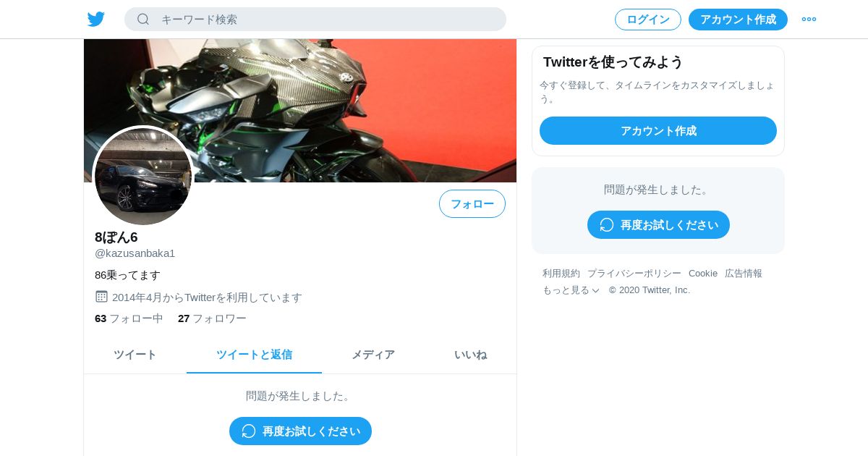This screenshot has height=456, width=868.
Task: Click the retry icon in the timeline error
Action: 249,431
